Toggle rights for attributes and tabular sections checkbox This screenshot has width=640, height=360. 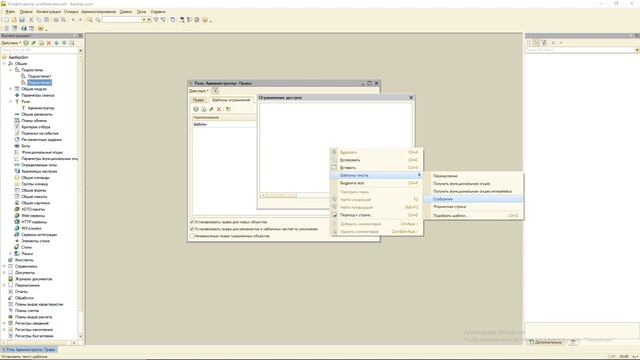coord(192,229)
